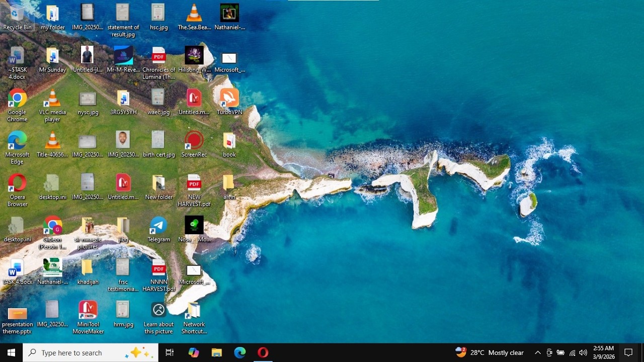Select the Mr Sunday folder shortcut
This screenshot has height=362, width=644.
(x=52, y=60)
